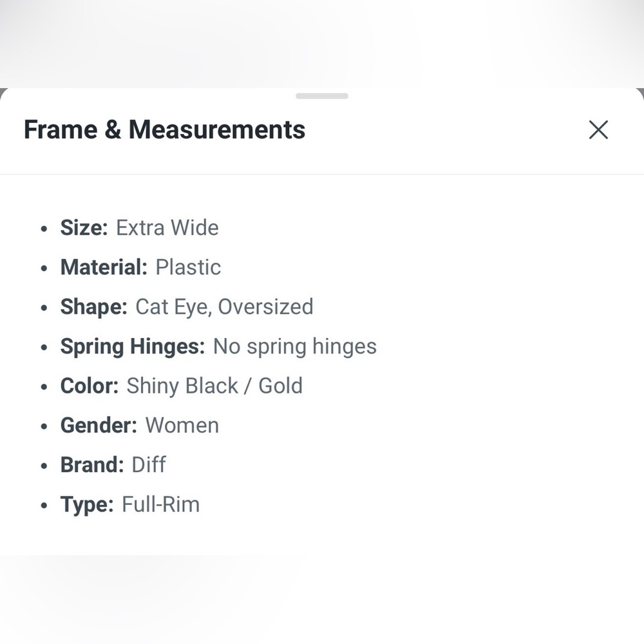Click the Type label
644x644 pixels.
[87, 504]
